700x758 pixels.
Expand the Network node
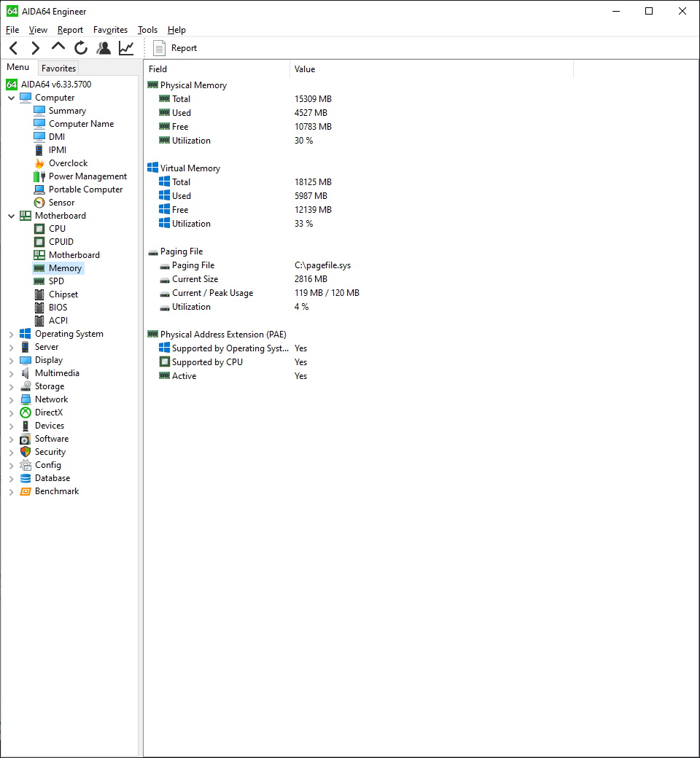pyautogui.click(x=11, y=400)
